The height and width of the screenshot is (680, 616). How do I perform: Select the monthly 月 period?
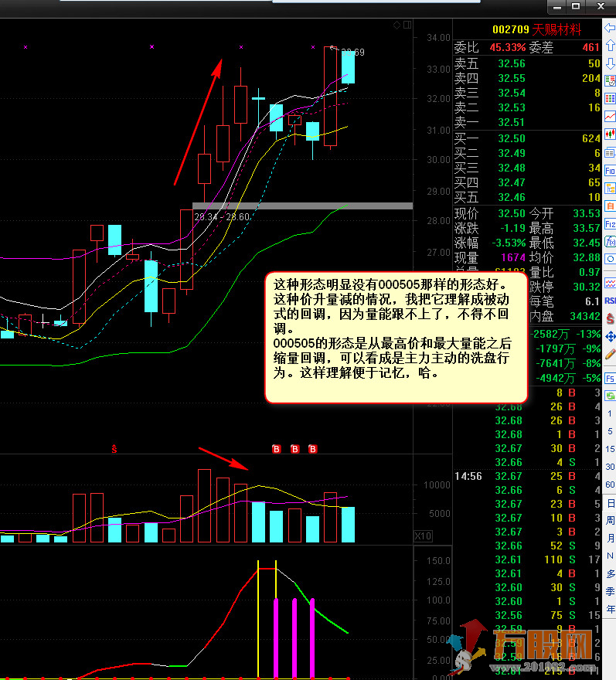coord(611,538)
